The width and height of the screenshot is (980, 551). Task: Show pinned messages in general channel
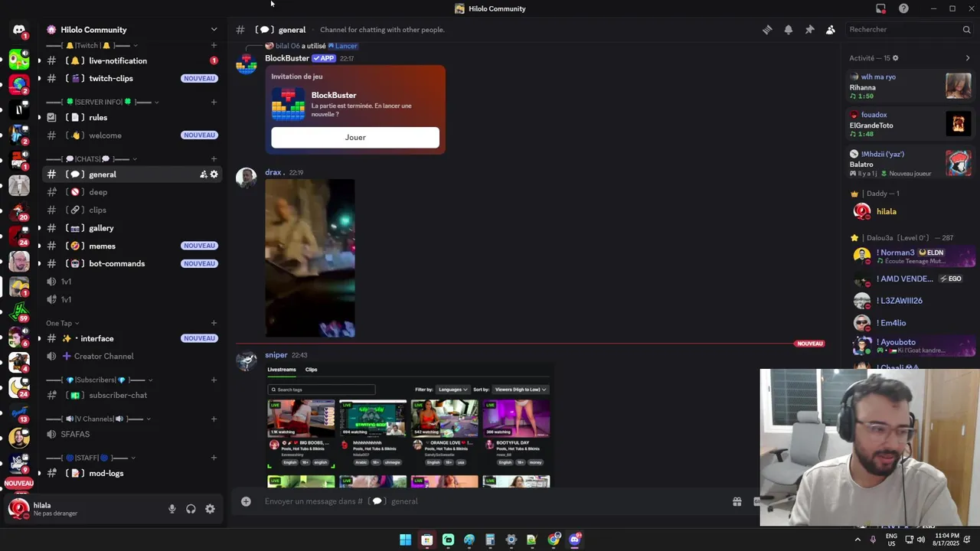pos(809,30)
